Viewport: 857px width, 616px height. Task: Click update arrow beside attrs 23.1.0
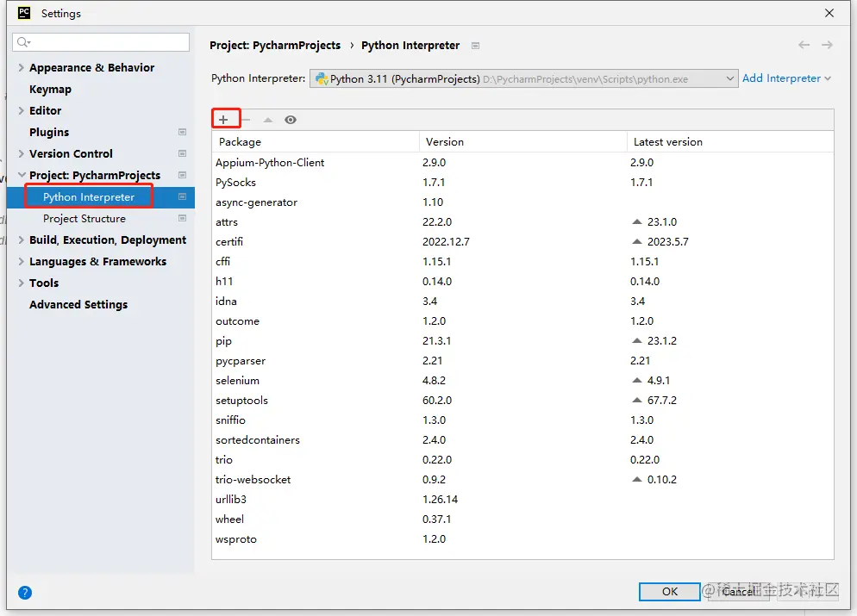click(637, 221)
